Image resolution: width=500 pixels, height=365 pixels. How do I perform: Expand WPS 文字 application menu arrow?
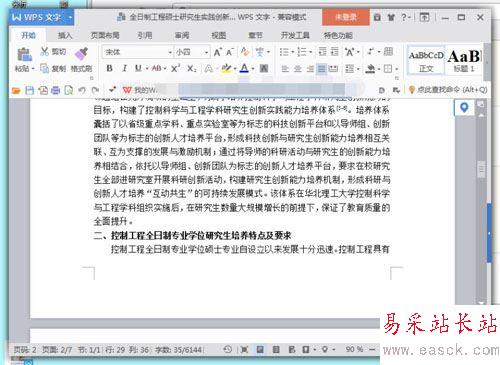coord(70,17)
